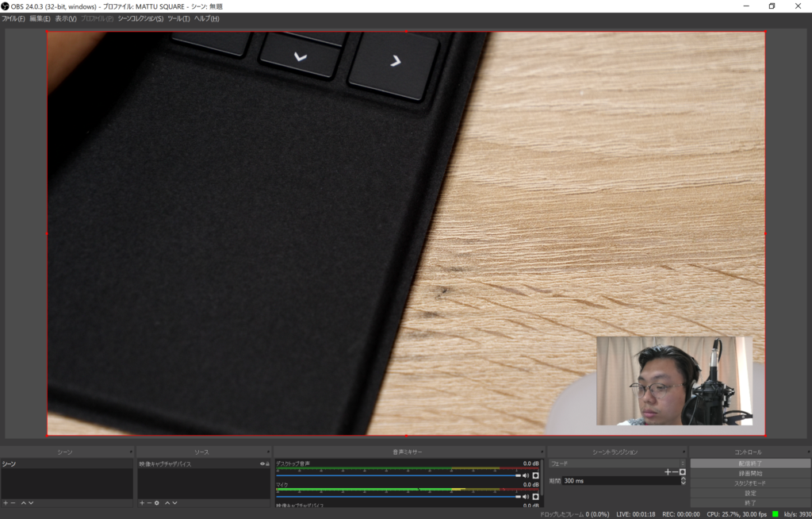Remove scene transition with minus
The height and width of the screenshot is (519, 812).
[675, 472]
